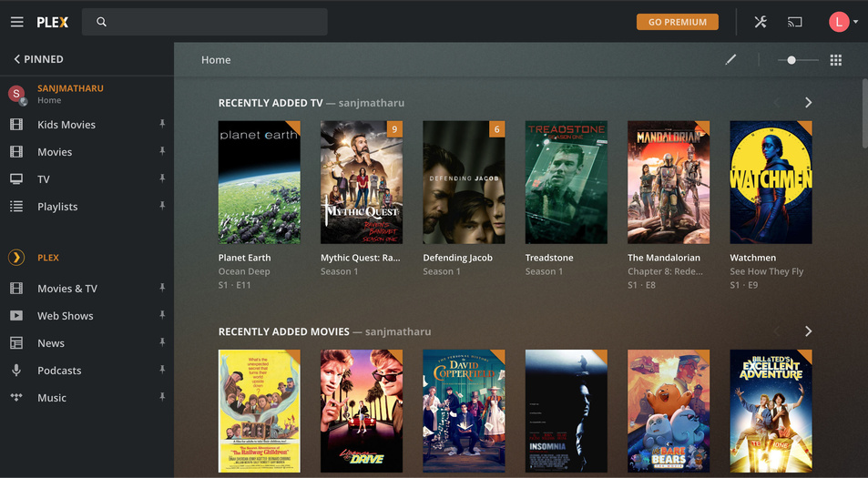
Task: Open the We Bare Bears poster
Action: click(x=669, y=411)
